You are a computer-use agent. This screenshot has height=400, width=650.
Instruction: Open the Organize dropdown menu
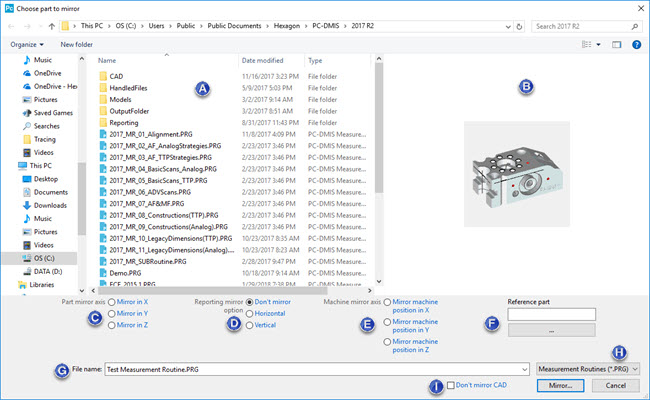[x=28, y=45]
